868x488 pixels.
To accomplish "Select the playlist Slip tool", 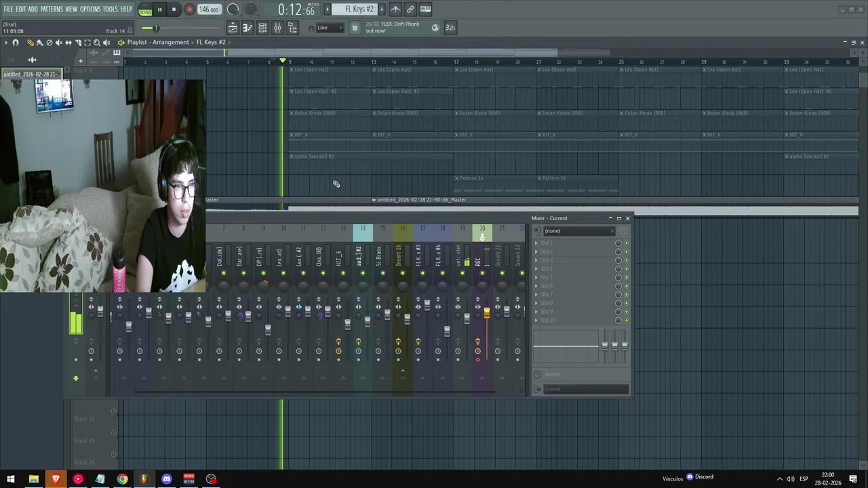I will tap(68, 43).
